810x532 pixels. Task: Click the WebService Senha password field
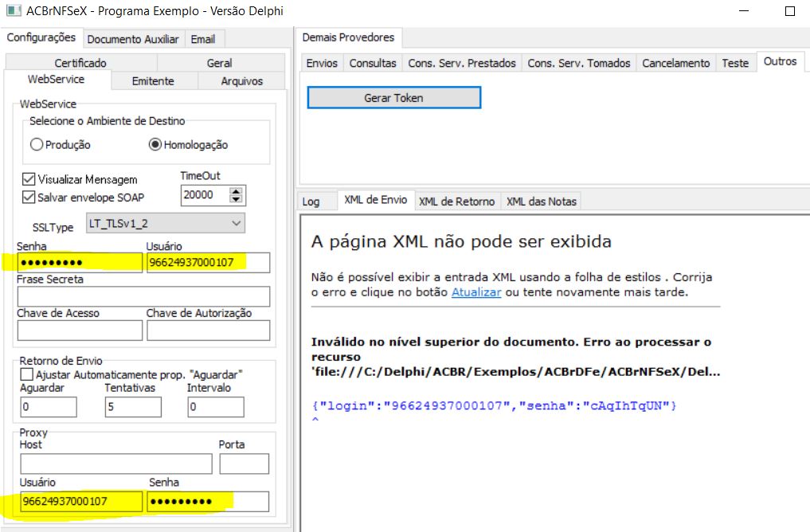[x=80, y=262]
